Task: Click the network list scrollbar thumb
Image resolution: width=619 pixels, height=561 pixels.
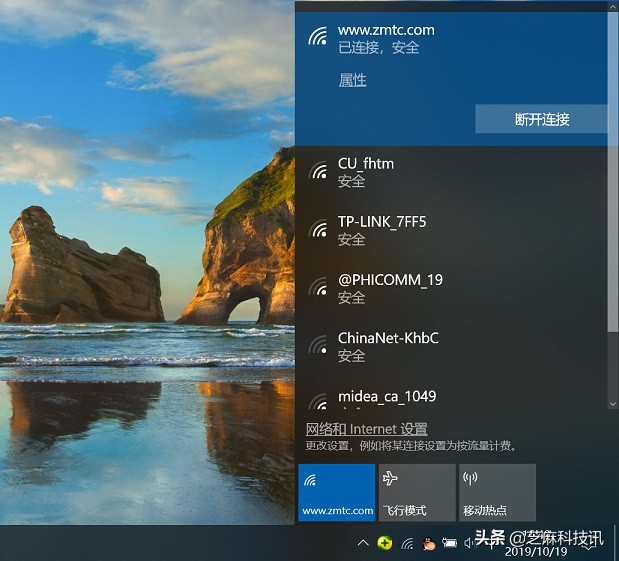Action: tap(613, 172)
